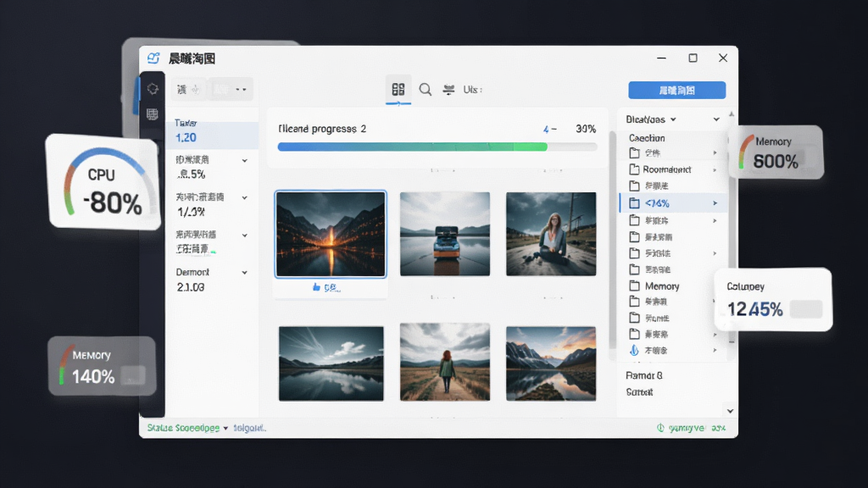Expand the chevron beside the .5% entry

[x=245, y=160]
